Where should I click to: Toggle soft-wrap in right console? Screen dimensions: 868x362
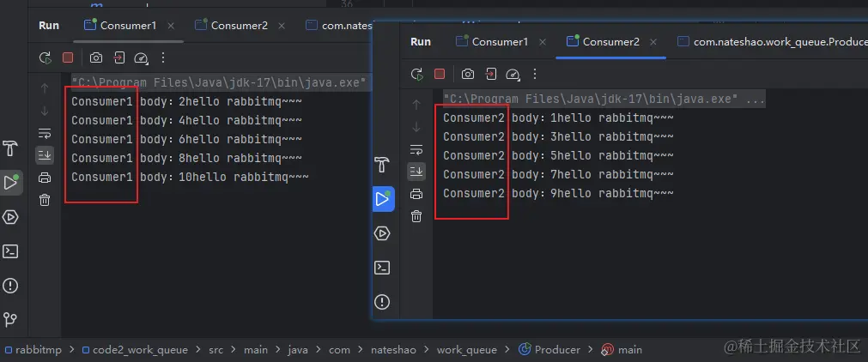point(416,149)
